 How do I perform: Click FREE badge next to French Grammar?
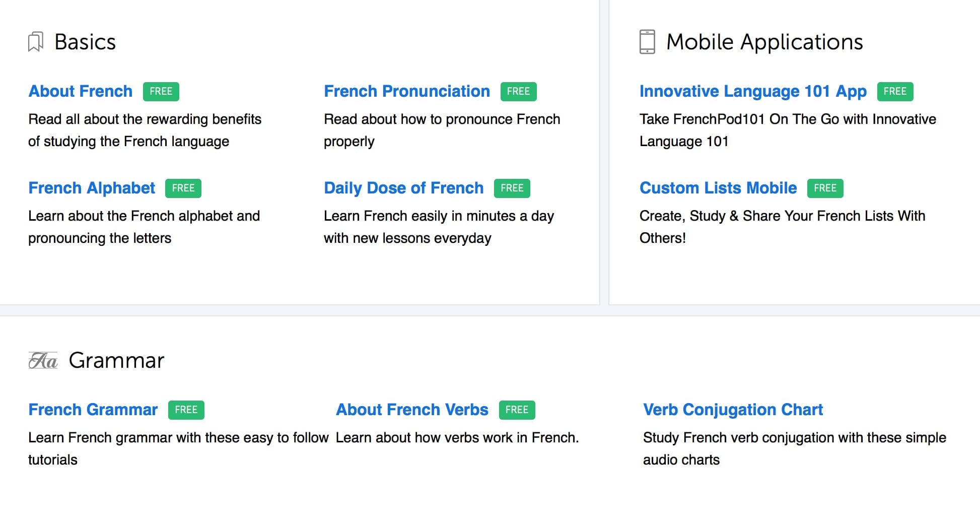pos(186,410)
